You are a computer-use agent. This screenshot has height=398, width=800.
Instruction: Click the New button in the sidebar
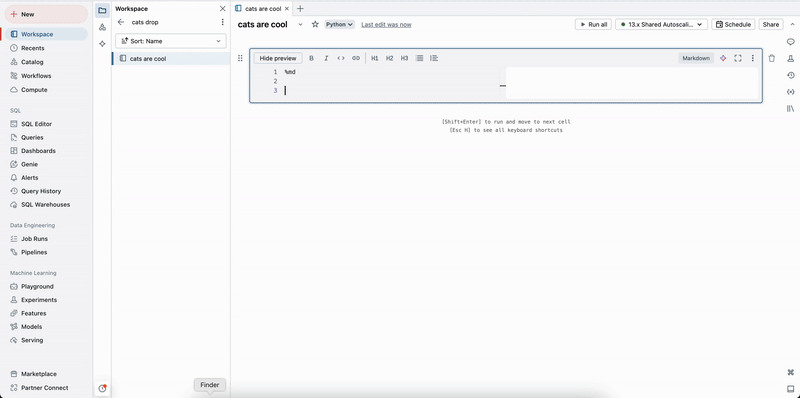pyautogui.click(x=46, y=14)
